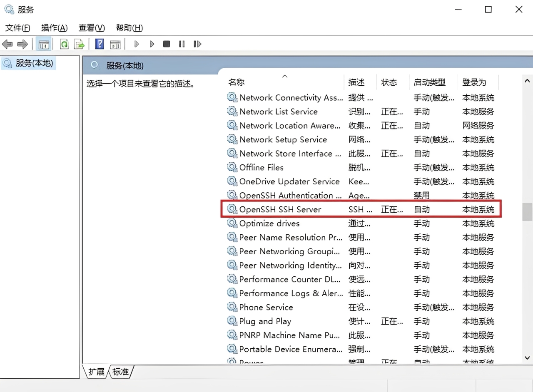Click the gear icon beside Plug and Play
This screenshot has height=392, width=533.
point(232,321)
